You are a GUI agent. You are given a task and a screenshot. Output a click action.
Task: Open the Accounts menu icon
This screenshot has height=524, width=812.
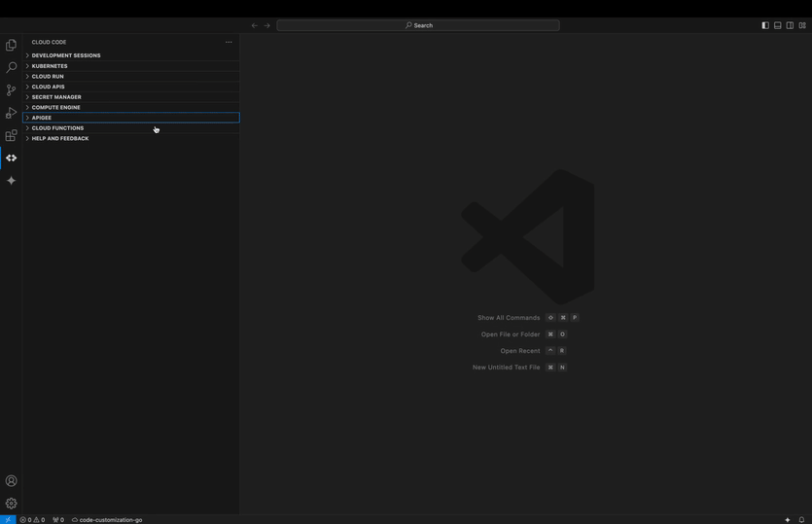pos(11,481)
